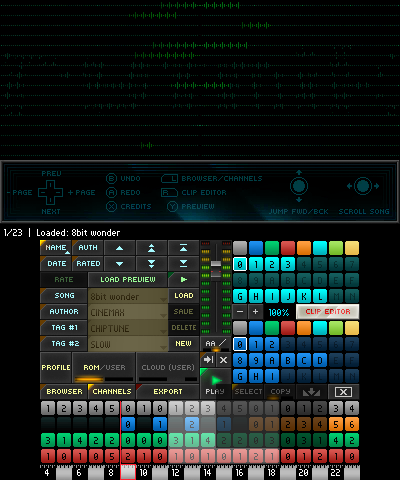Sort list by AUTH
The width and height of the screenshot is (400, 480).
point(88,248)
